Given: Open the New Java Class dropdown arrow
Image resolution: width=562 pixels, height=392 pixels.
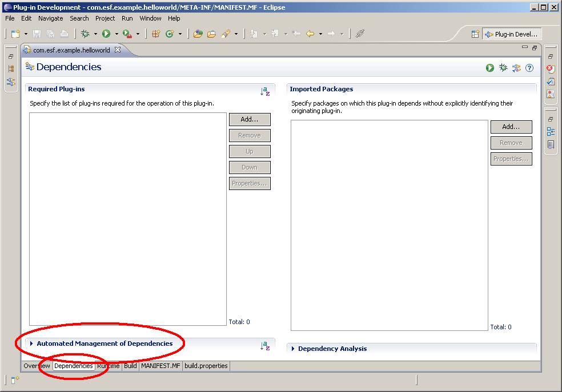Looking at the screenshot, I should 180,34.
